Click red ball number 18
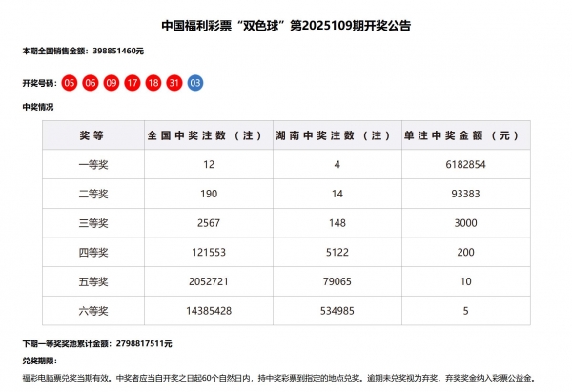Image resolution: width=572 pixels, height=392 pixels. pos(153,83)
